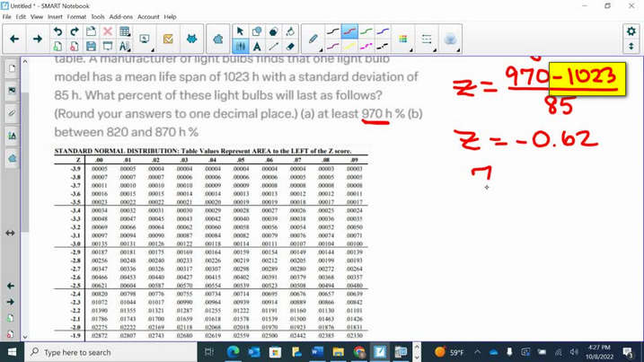The height and width of the screenshot is (362, 644).
Task: Click the Undo icon in the toolbar
Action: coord(57,31)
